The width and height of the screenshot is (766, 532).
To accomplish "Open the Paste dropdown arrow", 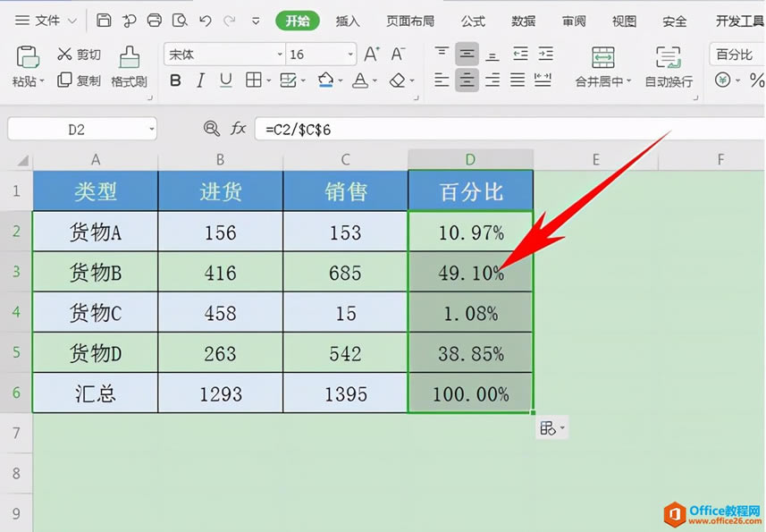I will [42, 81].
